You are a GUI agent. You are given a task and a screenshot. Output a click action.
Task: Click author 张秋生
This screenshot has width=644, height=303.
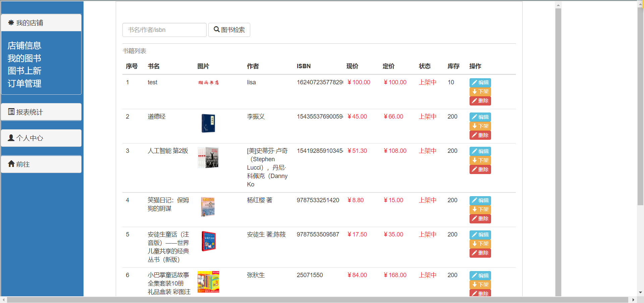pyautogui.click(x=256, y=275)
